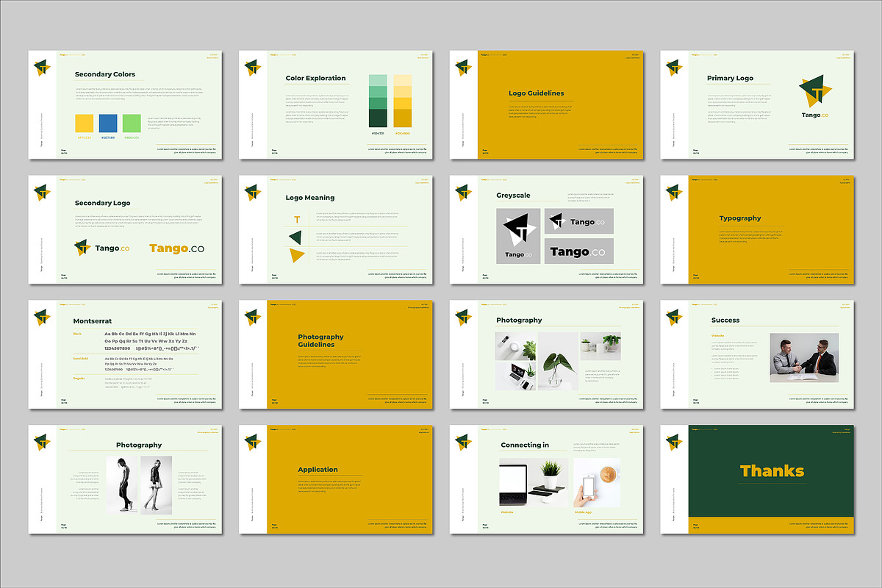Click the corner logo icon on Color Exploration slide
Image resolution: width=882 pixels, height=588 pixels.
click(253, 68)
